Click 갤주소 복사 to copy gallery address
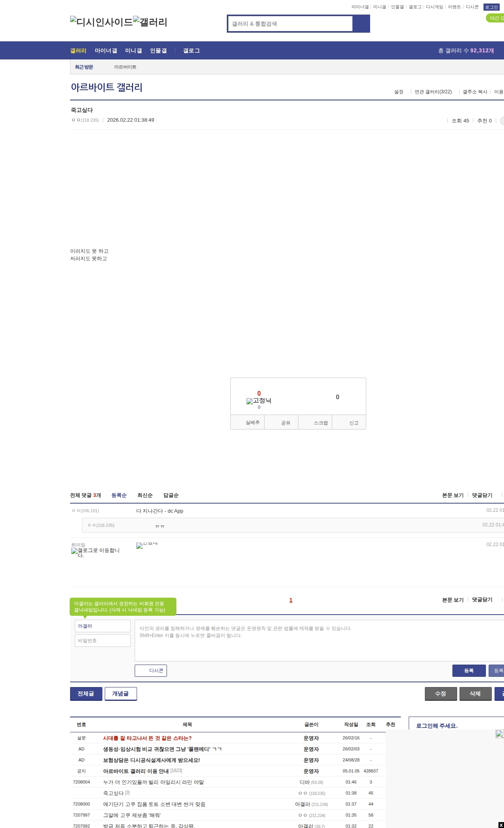The width and height of the screenshot is (504, 828). tap(475, 92)
